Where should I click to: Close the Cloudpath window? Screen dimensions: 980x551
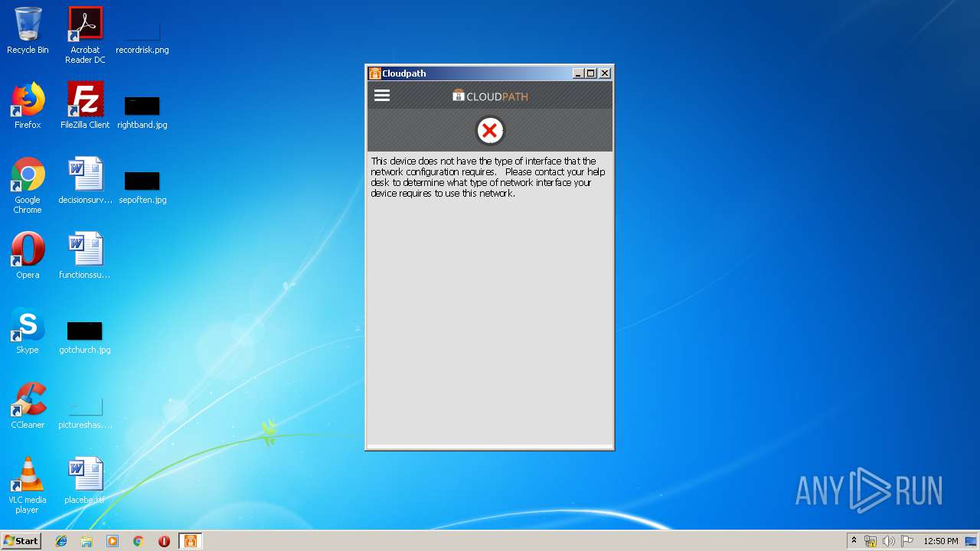(x=605, y=73)
